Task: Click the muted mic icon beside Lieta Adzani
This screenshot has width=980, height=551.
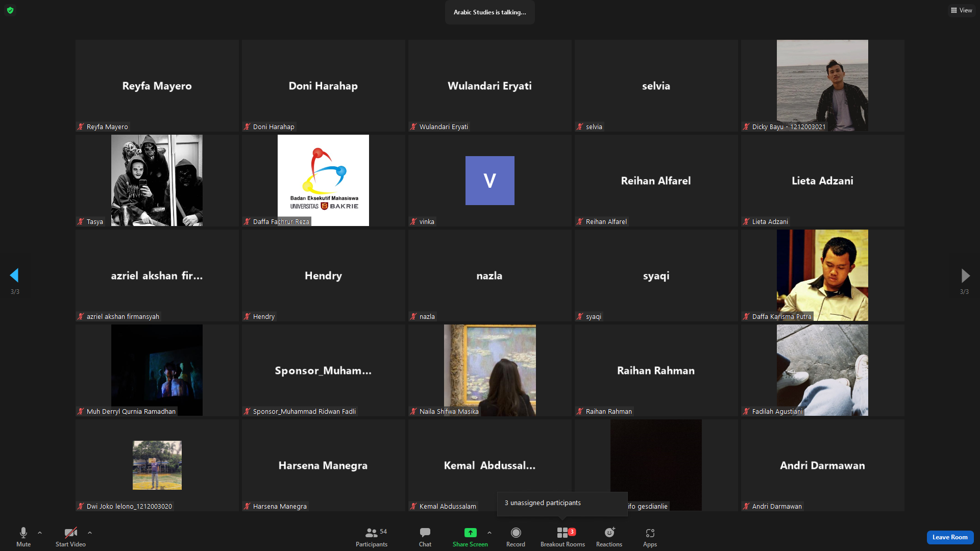Action: click(x=746, y=221)
